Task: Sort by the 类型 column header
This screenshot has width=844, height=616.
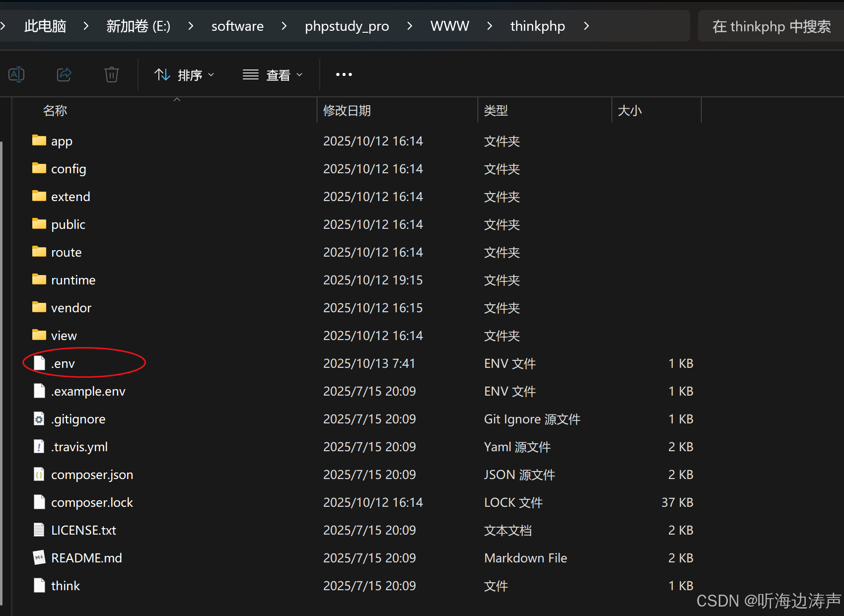Action: (496, 110)
